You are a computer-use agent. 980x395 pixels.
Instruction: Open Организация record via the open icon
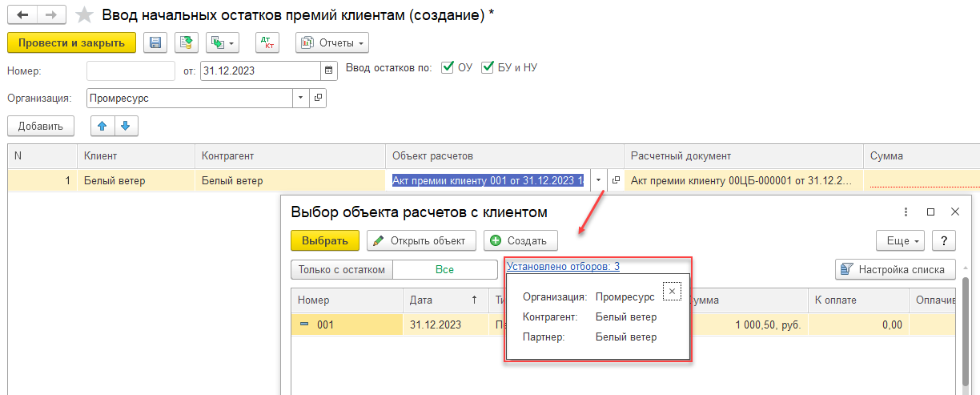318,99
